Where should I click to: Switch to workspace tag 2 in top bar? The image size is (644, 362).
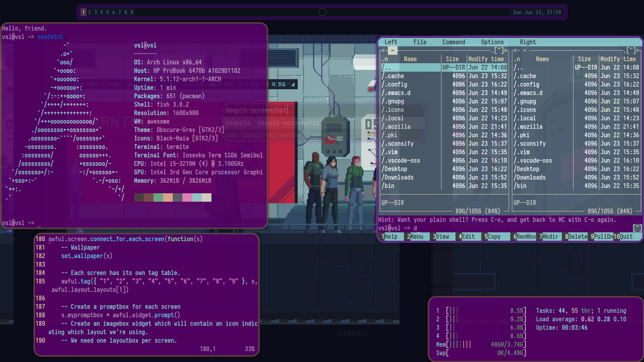click(x=89, y=12)
